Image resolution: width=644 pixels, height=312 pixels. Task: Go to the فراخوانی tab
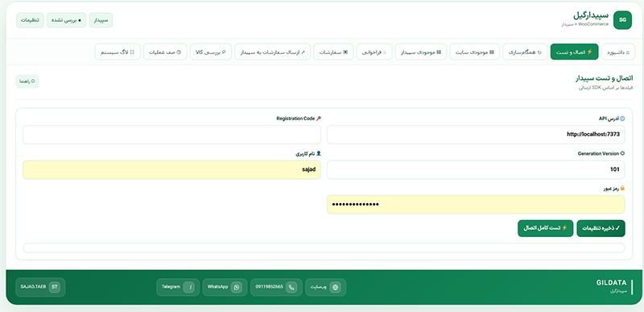point(374,52)
